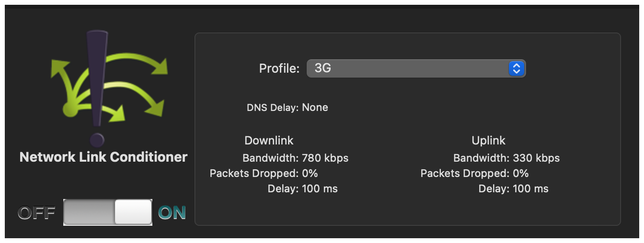The height and width of the screenshot is (243, 644).
Task: Click the Uplink Packets Dropped 0% value
Action: 521,173
